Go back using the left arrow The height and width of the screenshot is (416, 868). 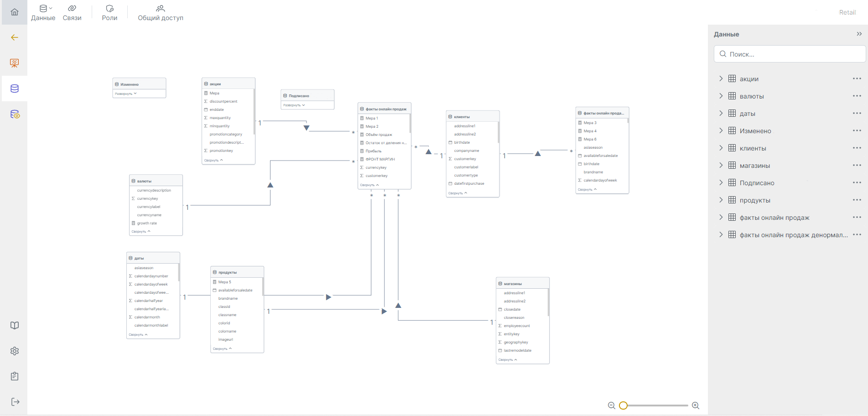pos(15,37)
